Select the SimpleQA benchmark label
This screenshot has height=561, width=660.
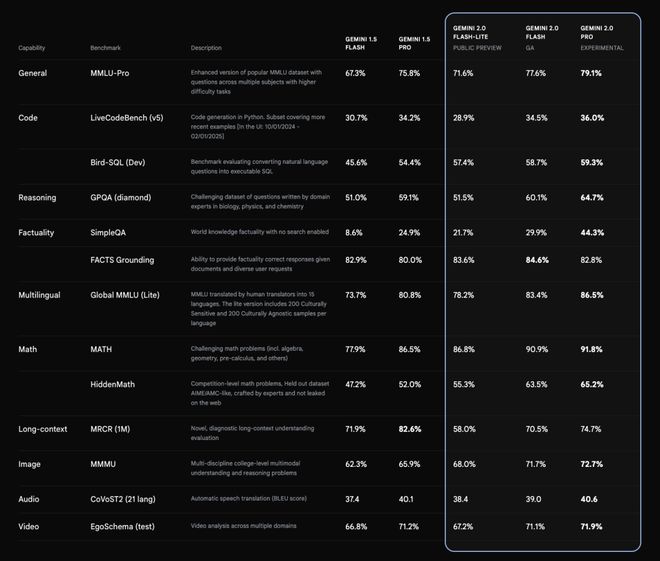109,232
